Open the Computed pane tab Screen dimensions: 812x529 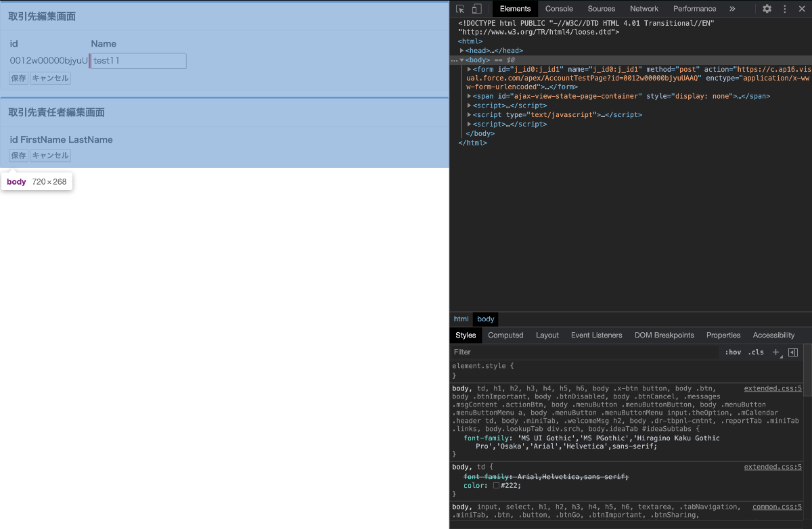pos(506,336)
